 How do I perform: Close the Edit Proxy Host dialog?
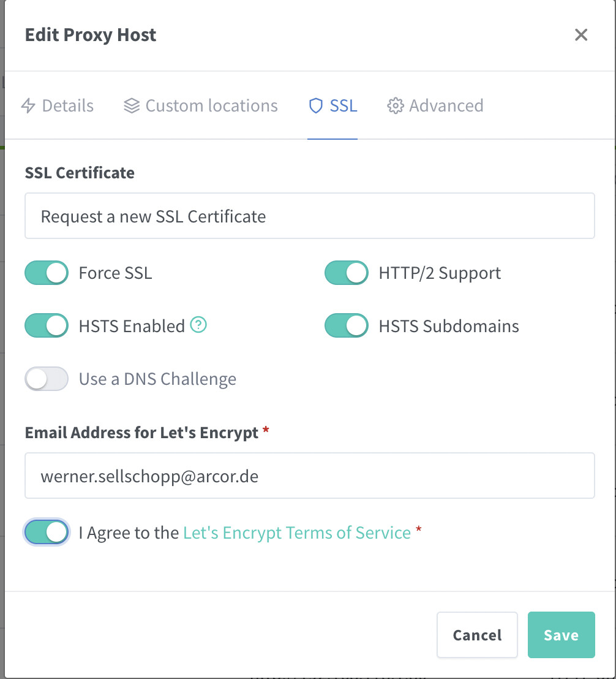pos(581,35)
